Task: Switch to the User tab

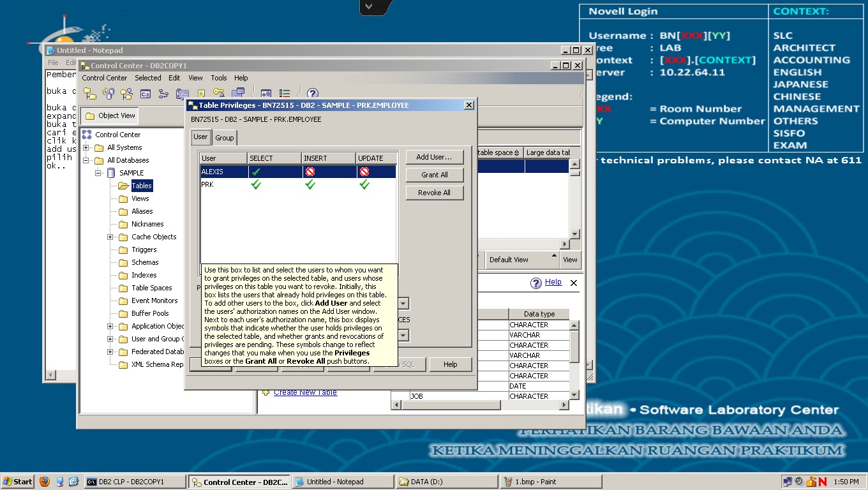Action: pyautogui.click(x=200, y=137)
